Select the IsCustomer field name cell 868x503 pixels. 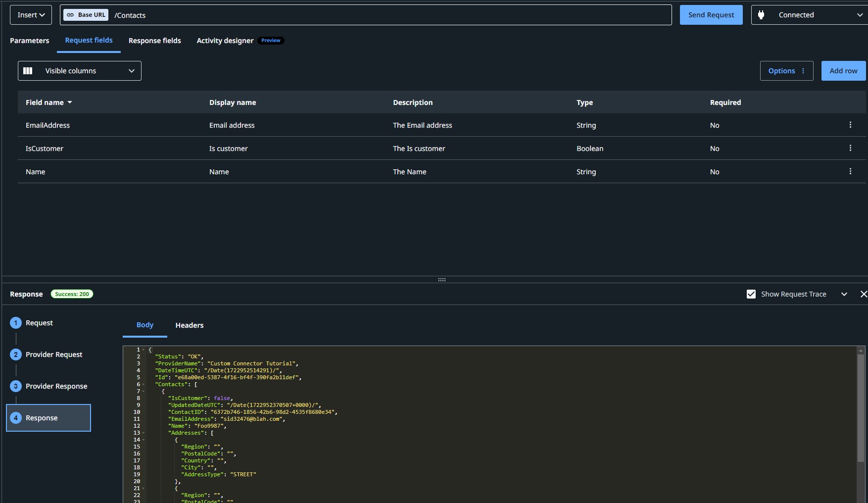pyautogui.click(x=45, y=149)
